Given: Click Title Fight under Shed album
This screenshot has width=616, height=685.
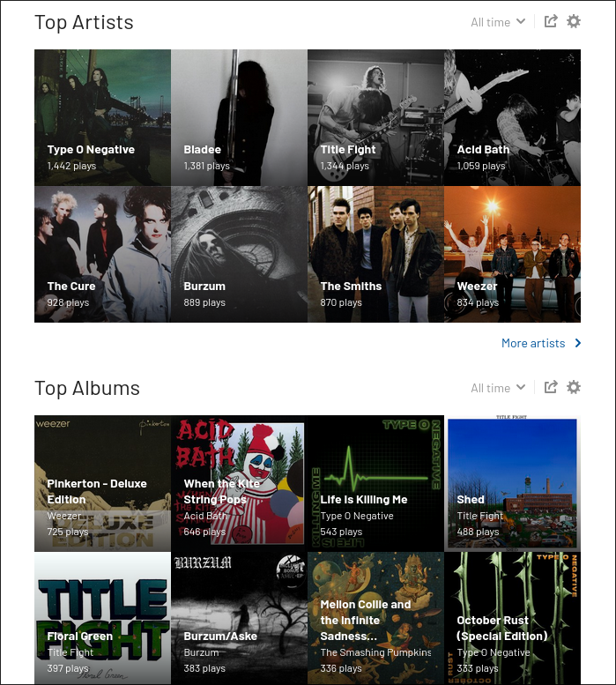Looking at the screenshot, I should [x=479, y=516].
